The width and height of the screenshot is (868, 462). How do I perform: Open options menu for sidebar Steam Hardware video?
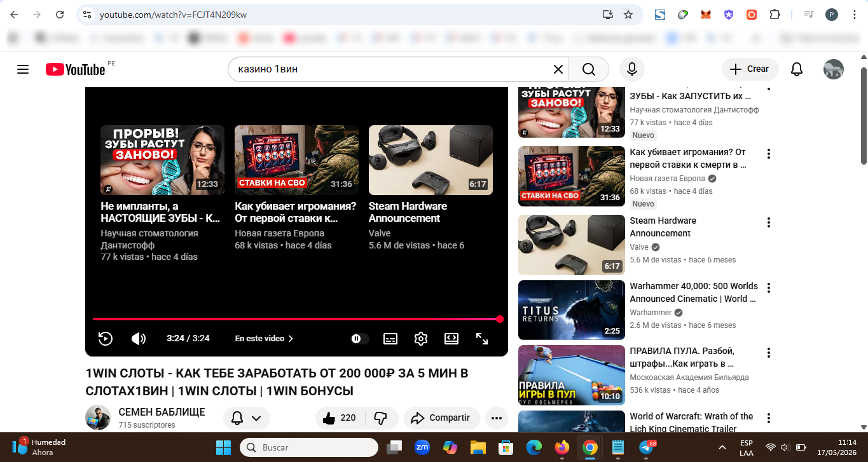click(768, 222)
